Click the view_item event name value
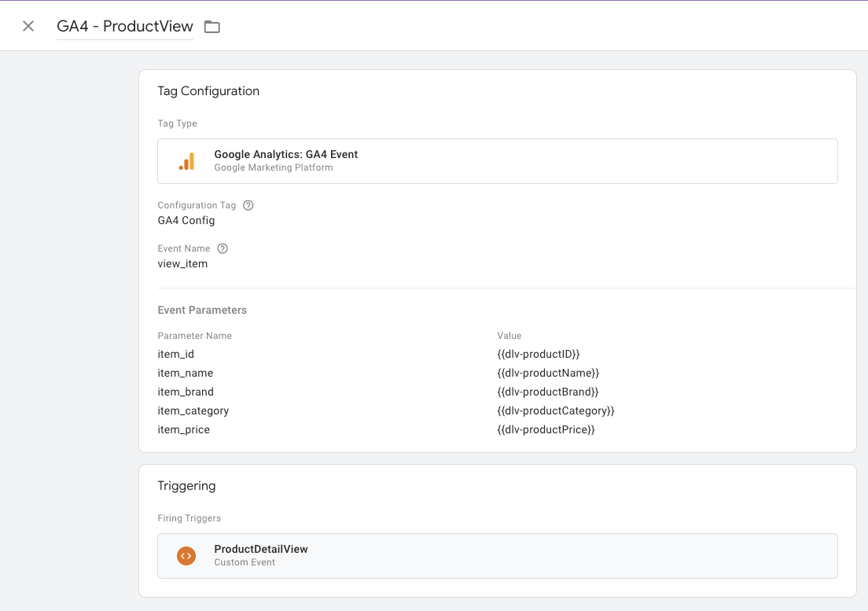Screen dimensions: 868x611 pos(182,263)
